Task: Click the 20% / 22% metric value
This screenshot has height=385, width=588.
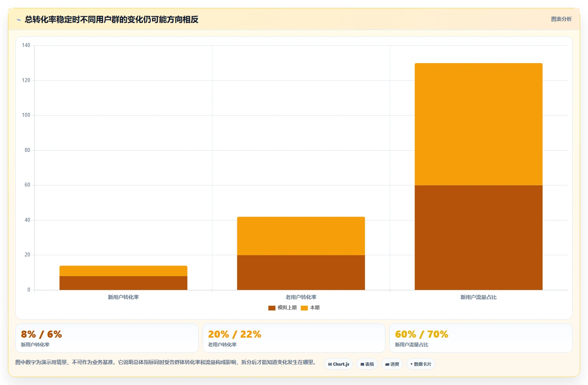Action: 235,334
